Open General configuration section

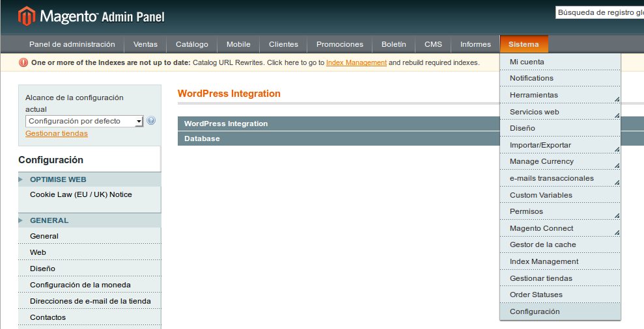click(90, 236)
